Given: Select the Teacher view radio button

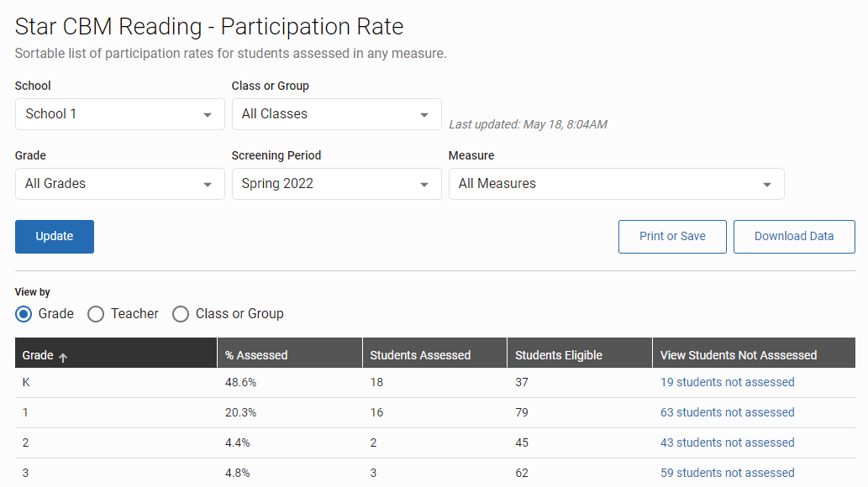Looking at the screenshot, I should pyautogui.click(x=96, y=314).
